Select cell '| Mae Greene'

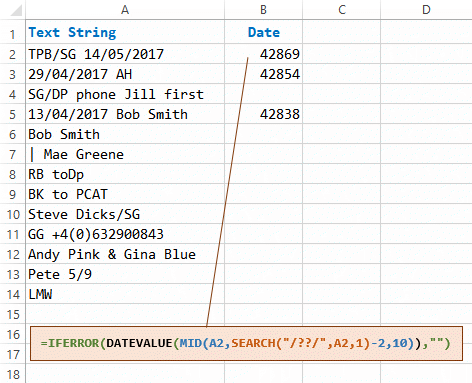(x=125, y=154)
